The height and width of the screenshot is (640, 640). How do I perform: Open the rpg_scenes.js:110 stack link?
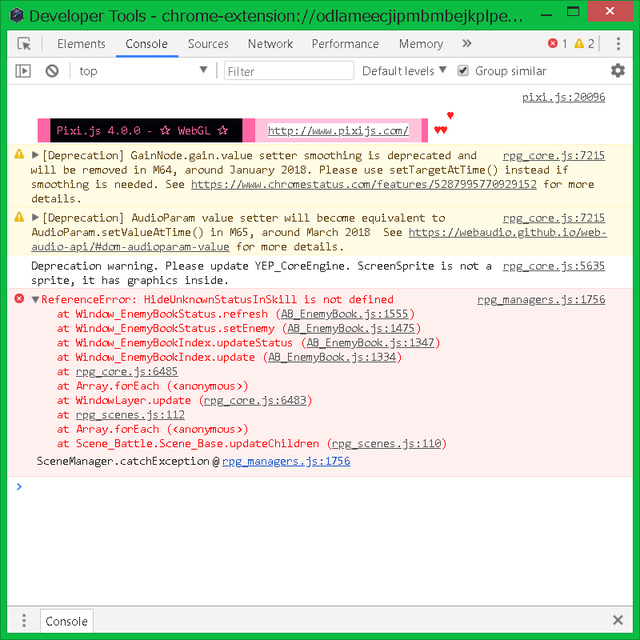[387, 444]
